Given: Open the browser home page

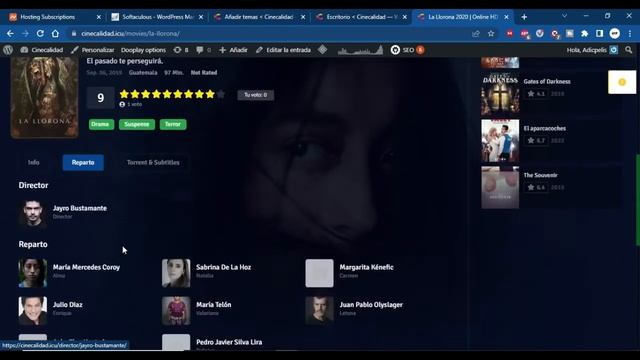Looking at the screenshot, I should click(55, 33).
